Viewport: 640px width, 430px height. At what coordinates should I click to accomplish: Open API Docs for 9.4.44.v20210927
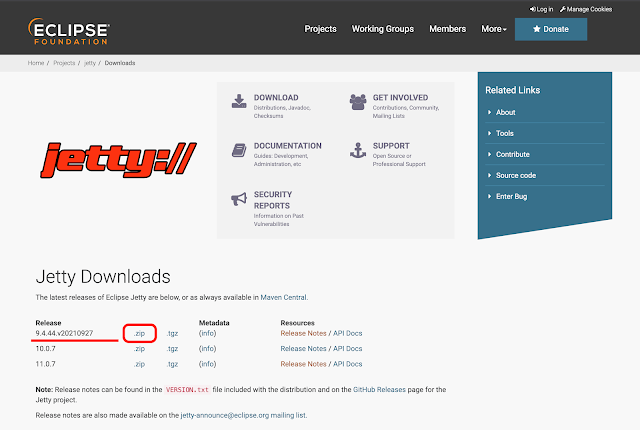coord(347,333)
